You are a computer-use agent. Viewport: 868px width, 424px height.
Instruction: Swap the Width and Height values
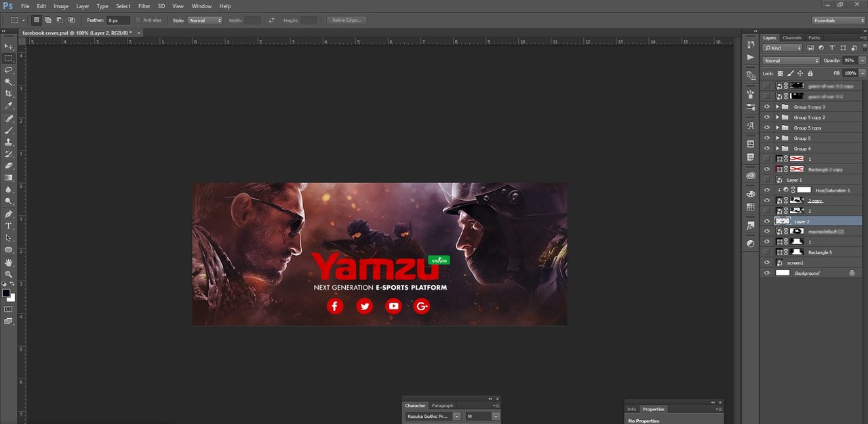(272, 20)
